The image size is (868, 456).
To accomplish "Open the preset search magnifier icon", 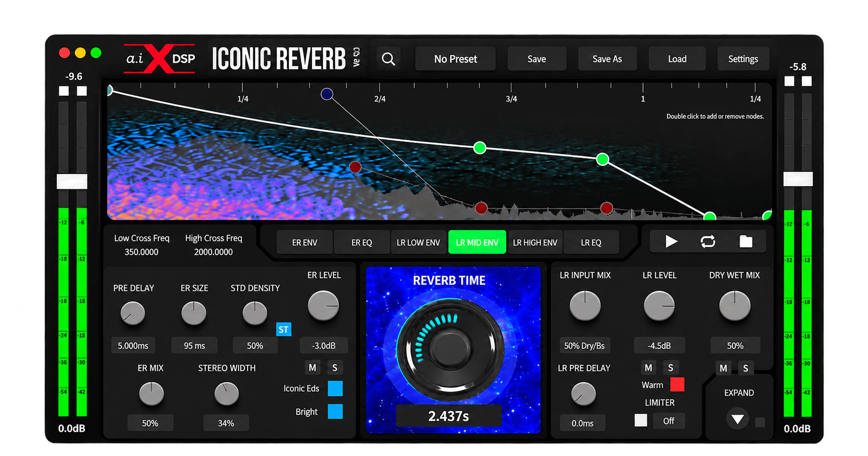I will pyautogui.click(x=388, y=59).
